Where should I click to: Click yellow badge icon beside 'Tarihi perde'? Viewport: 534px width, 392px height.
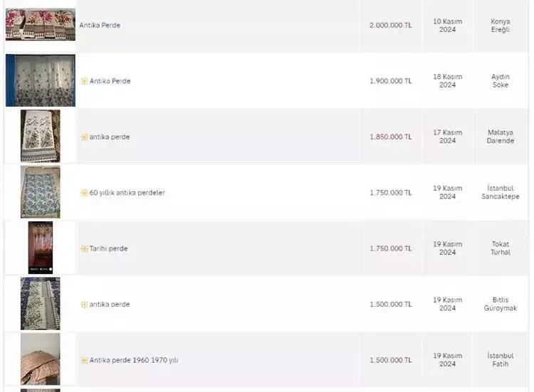(x=84, y=248)
